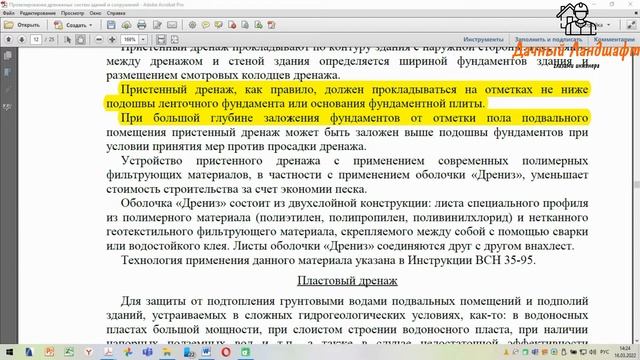Open the Справка menu
640x360 pixels.
(116, 13)
